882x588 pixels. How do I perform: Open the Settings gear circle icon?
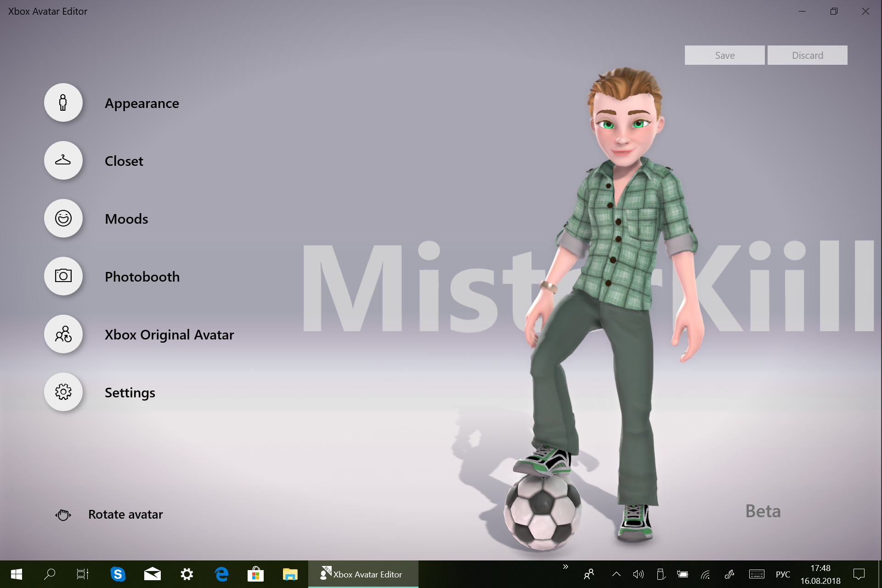(63, 392)
